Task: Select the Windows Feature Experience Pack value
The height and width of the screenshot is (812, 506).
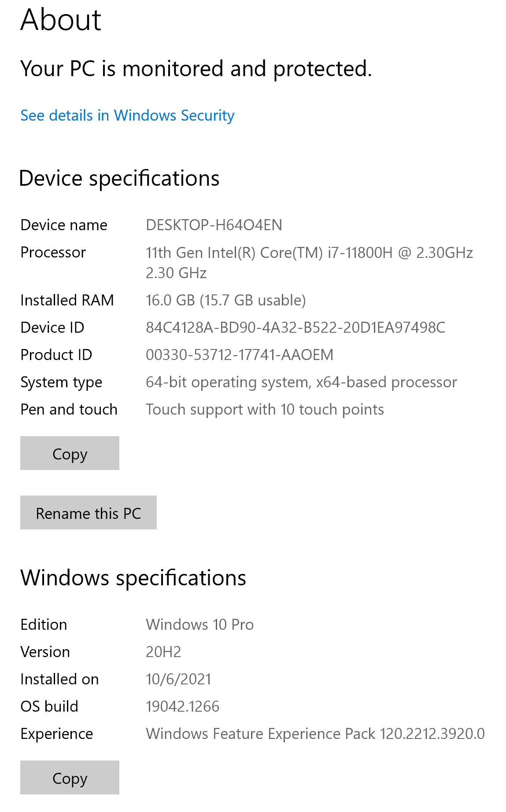Action: (x=315, y=734)
